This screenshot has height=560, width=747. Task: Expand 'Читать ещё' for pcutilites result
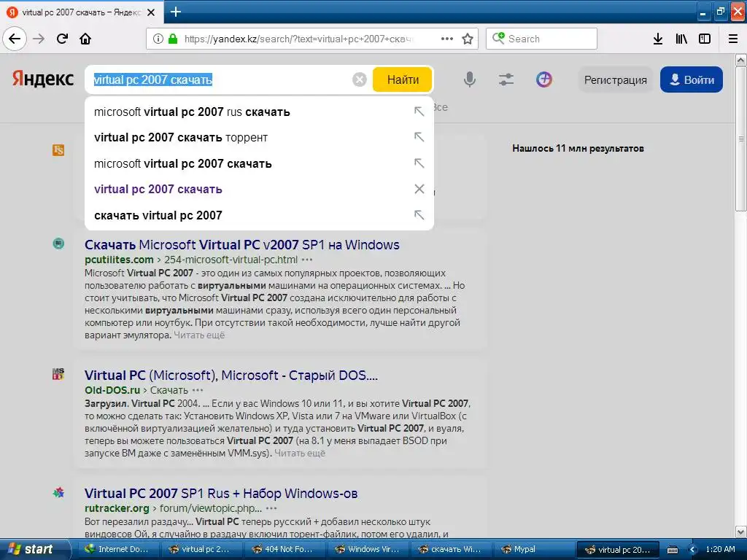pos(199,335)
